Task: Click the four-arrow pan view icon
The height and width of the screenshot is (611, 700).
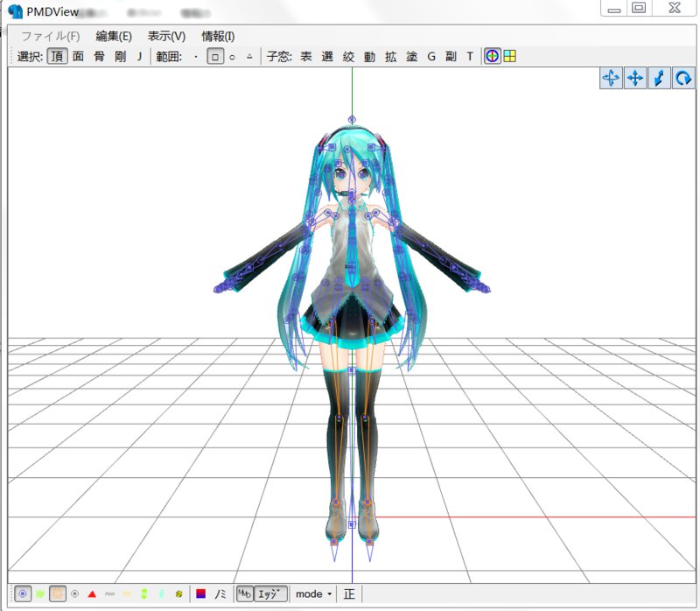Action: (x=635, y=79)
